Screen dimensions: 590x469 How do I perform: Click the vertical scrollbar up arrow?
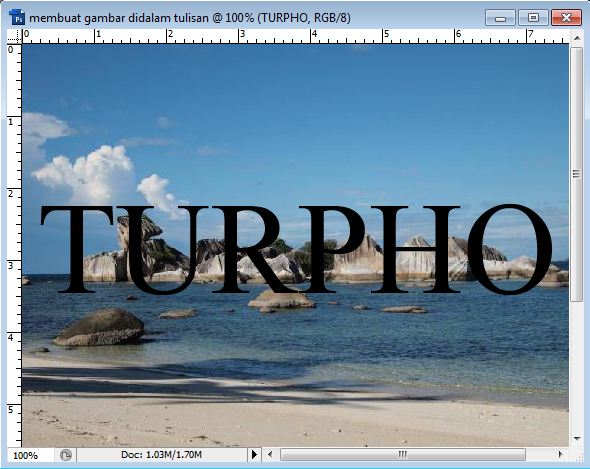point(576,38)
